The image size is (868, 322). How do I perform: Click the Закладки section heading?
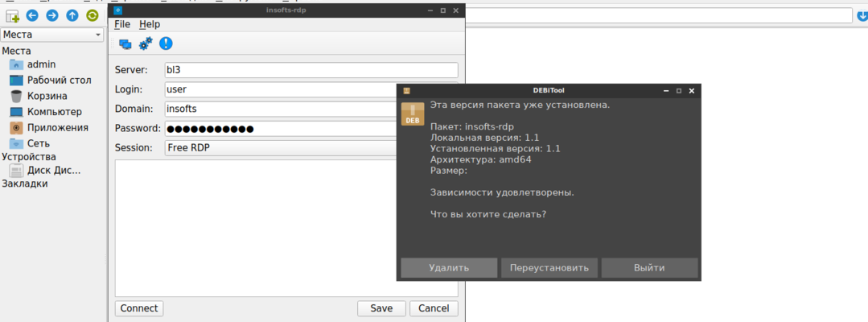[x=24, y=184]
